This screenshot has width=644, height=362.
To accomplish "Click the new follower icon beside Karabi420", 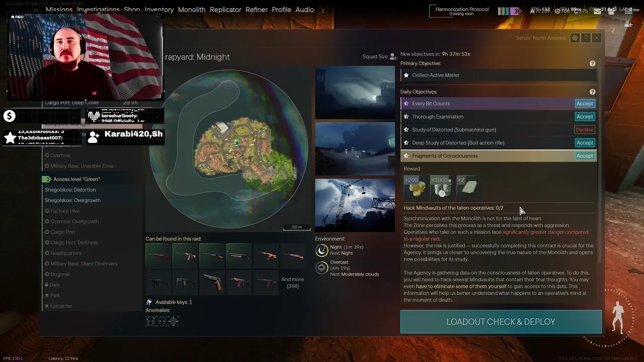I will [94, 137].
